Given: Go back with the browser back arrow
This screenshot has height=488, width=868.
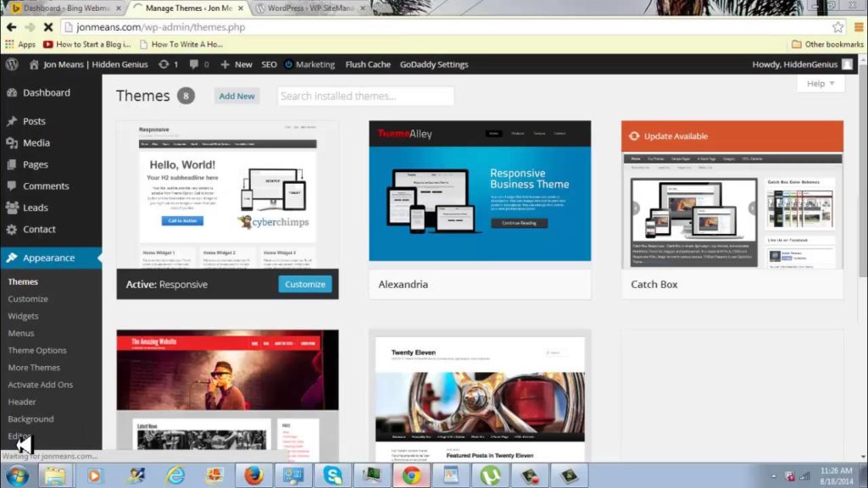Looking at the screenshot, I should pos(11,26).
